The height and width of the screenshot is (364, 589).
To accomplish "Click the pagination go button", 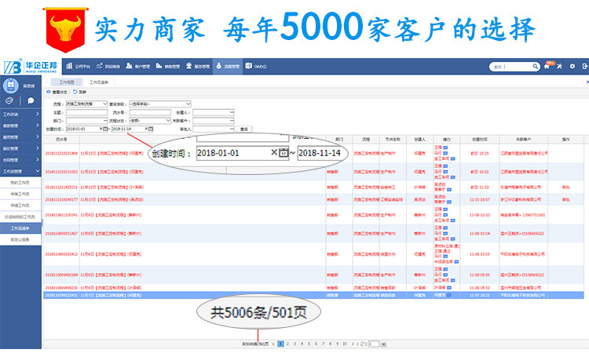I will (383, 344).
